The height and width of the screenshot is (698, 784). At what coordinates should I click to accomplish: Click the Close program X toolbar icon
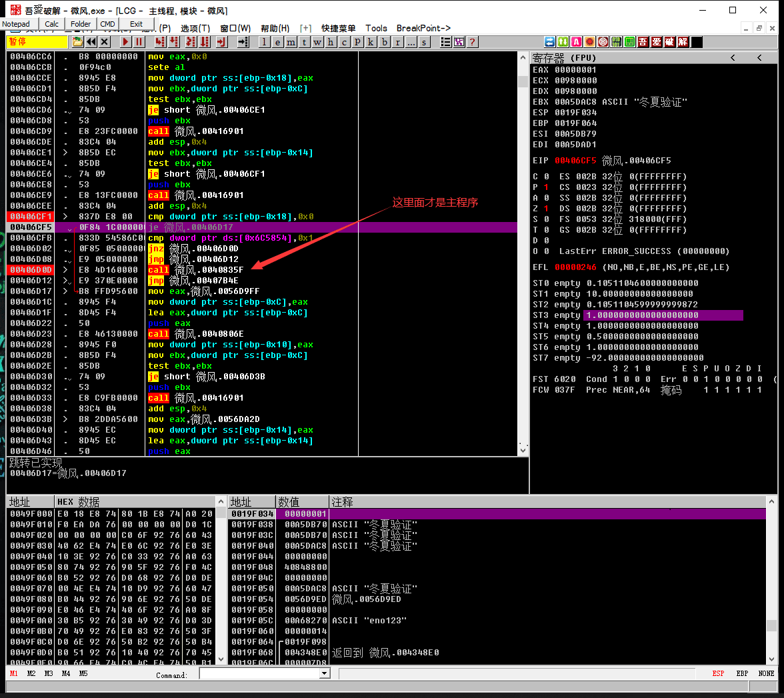105,42
